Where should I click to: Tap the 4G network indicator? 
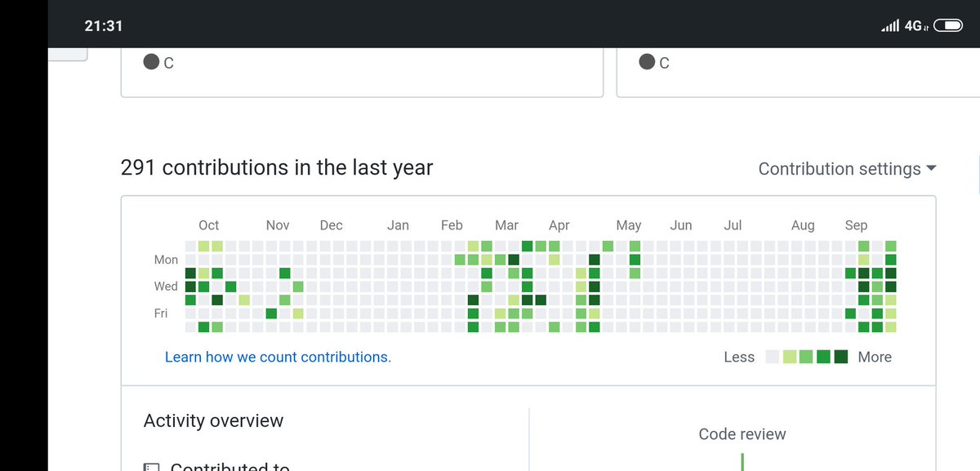click(x=915, y=26)
